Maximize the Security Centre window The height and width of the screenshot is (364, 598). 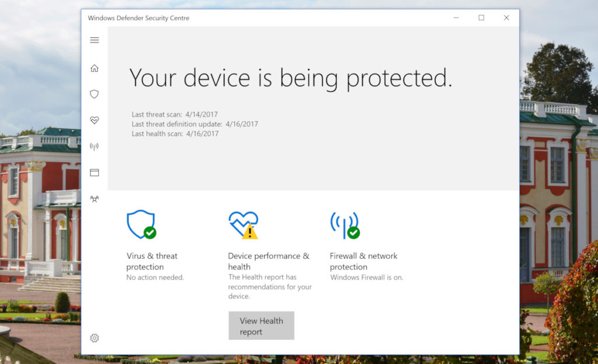click(x=481, y=18)
